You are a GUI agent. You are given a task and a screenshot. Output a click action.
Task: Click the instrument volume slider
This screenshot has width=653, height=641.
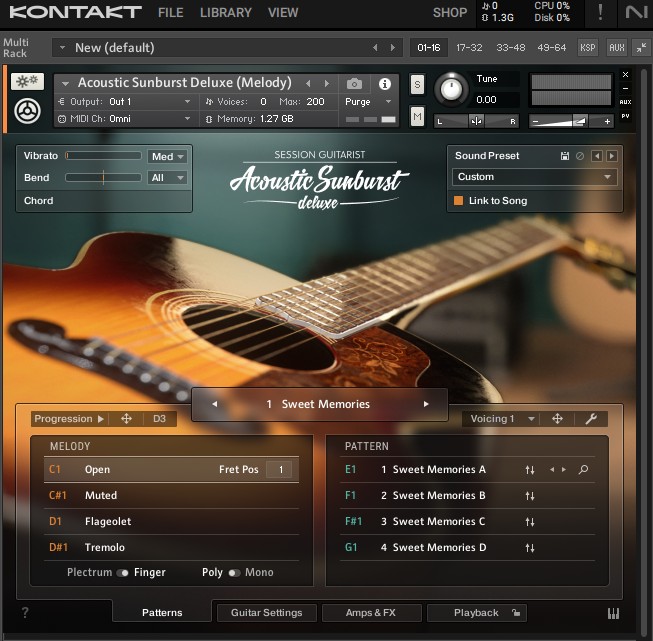click(x=571, y=121)
